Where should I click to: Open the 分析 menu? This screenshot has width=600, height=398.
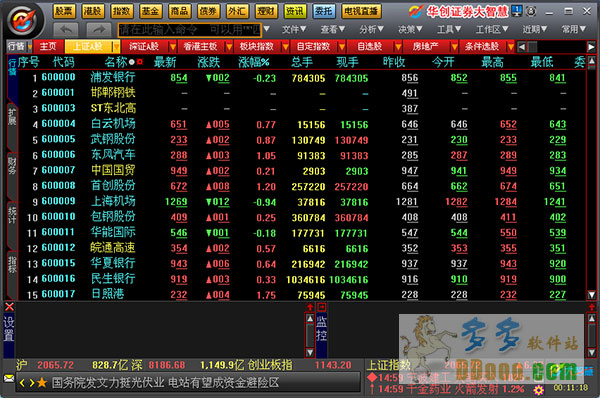click(x=371, y=29)
